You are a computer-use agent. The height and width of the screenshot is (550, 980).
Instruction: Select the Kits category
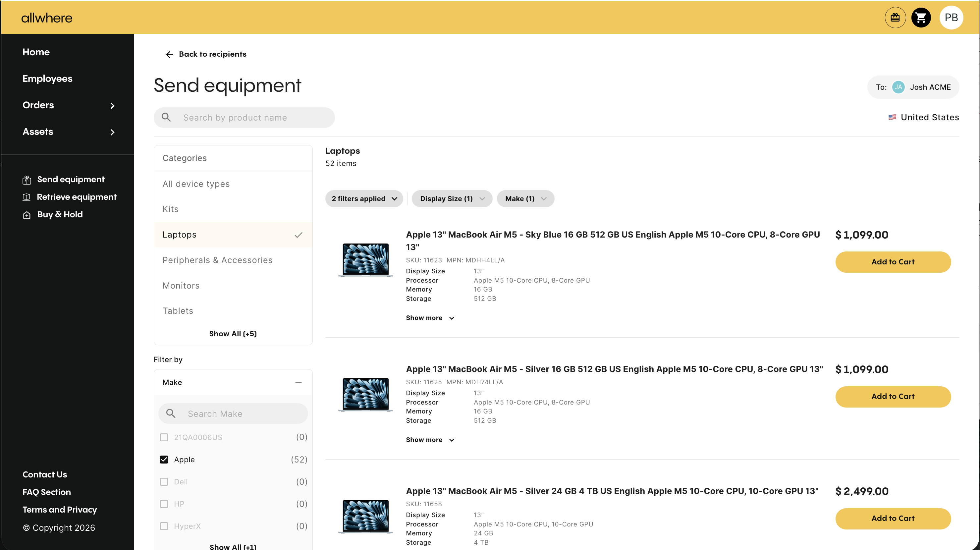point(233,209)
